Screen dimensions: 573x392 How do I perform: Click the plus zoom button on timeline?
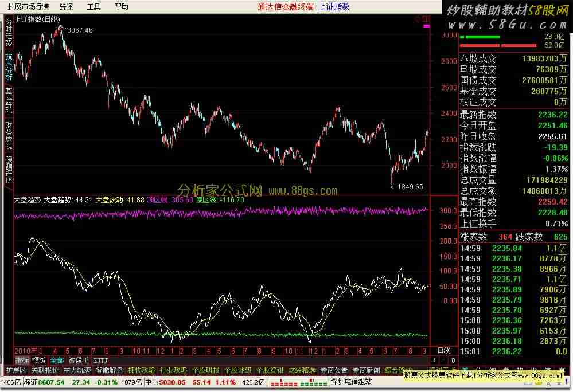(434, 360)
